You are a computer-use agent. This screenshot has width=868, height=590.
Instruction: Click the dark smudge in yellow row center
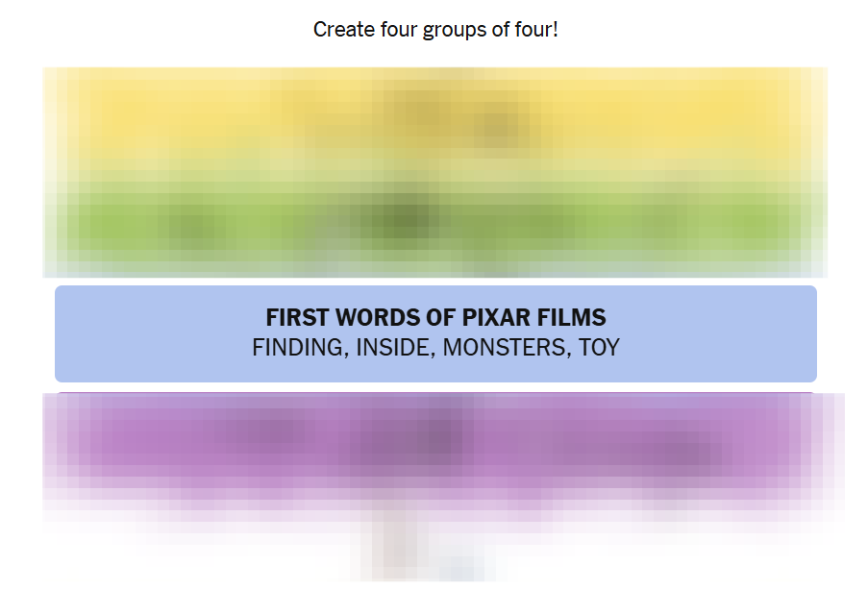[x=459, y=119]
